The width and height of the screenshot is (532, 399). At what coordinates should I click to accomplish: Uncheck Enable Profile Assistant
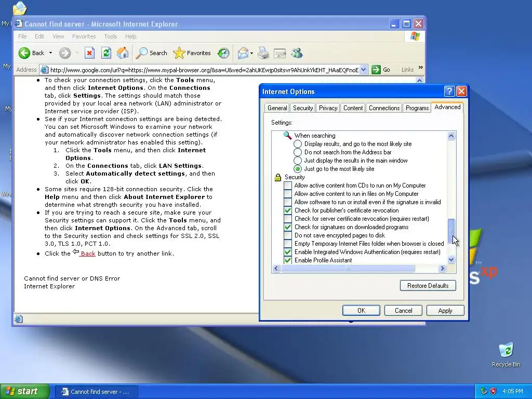point(288,260)
